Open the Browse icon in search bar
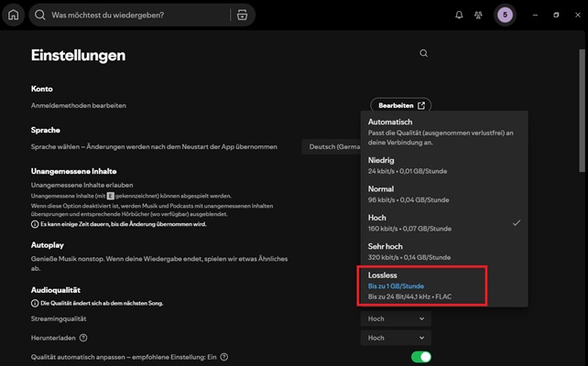Image resolution: width=588 pixels, height=366 pixels. point(242,15)
